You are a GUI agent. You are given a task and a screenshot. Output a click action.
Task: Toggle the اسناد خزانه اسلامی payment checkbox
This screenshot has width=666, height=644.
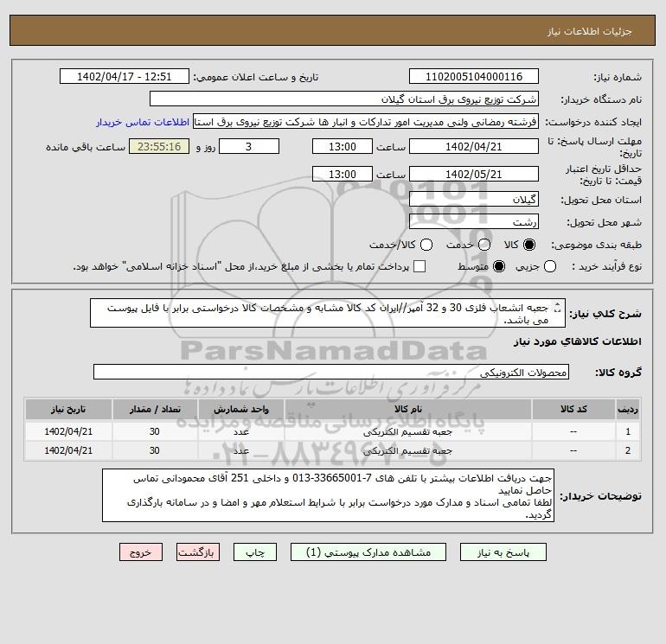pyautogui.click(x=419, y=266)
